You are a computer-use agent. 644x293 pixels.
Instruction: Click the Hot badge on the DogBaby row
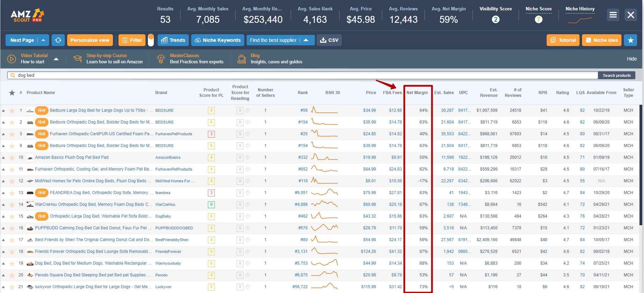pos(42,216)
